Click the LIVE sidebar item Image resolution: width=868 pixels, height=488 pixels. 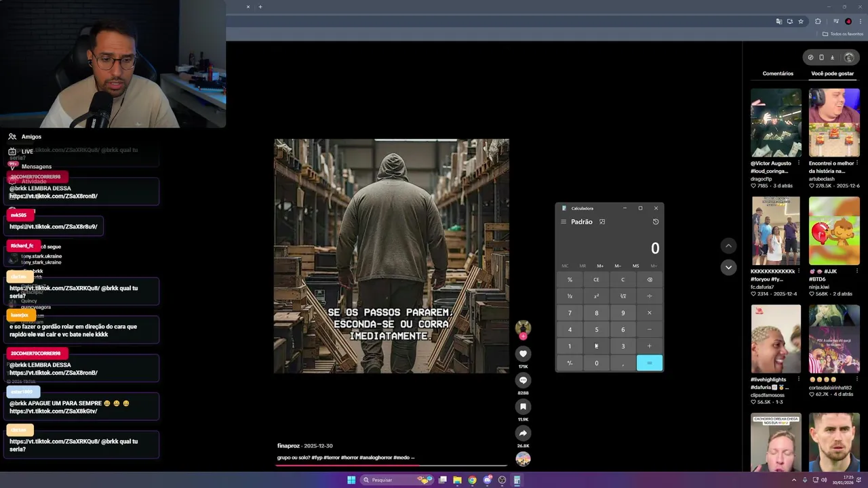coord(21,151)
